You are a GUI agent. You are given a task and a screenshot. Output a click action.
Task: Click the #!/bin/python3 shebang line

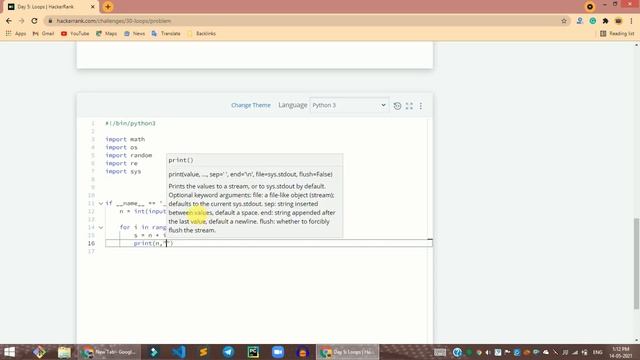pyautogui.click(x=130, y=123)
